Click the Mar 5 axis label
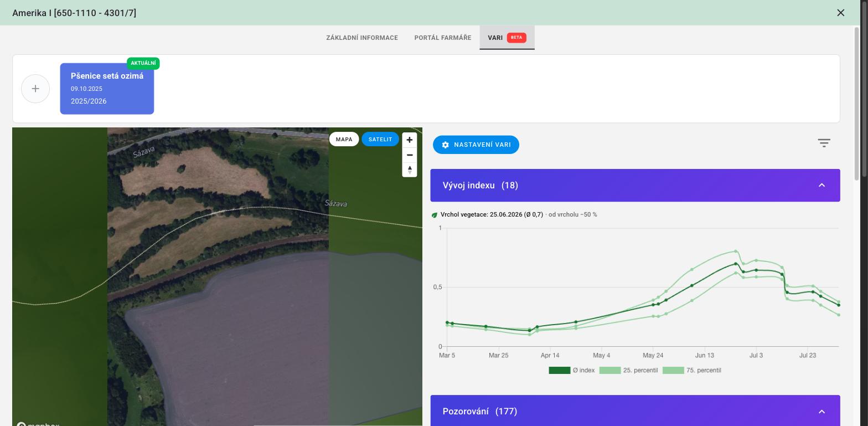 (x=447, y=356)
